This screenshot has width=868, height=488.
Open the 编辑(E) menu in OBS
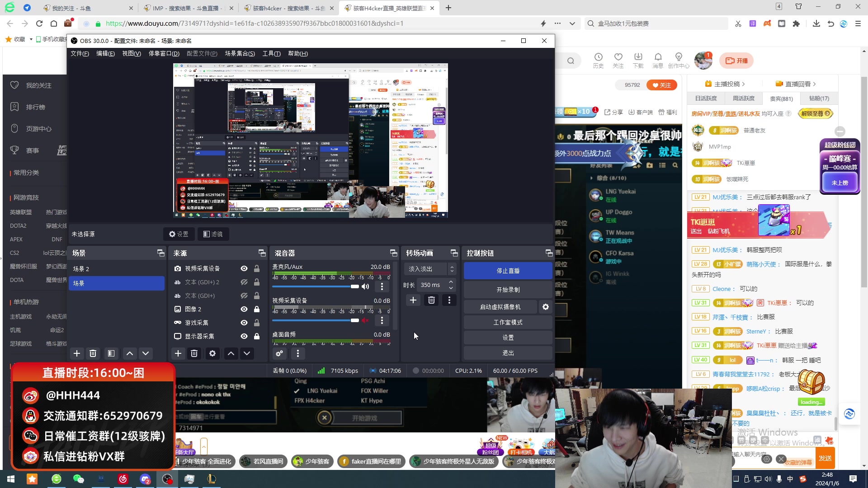(105, 53)
